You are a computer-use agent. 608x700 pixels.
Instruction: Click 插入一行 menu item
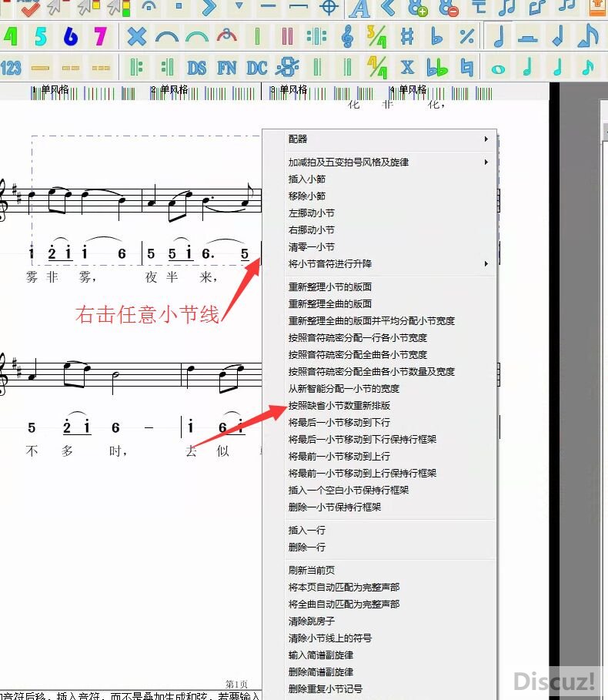[307, 531]
